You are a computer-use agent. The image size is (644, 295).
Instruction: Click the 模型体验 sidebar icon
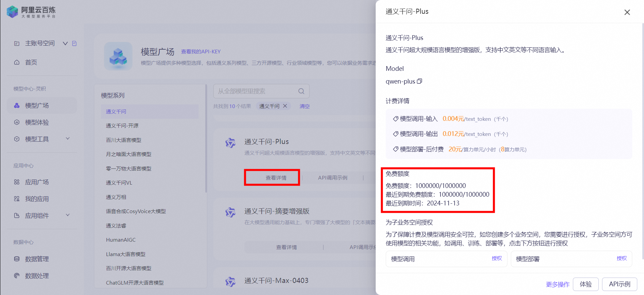(x=17, y=122)
